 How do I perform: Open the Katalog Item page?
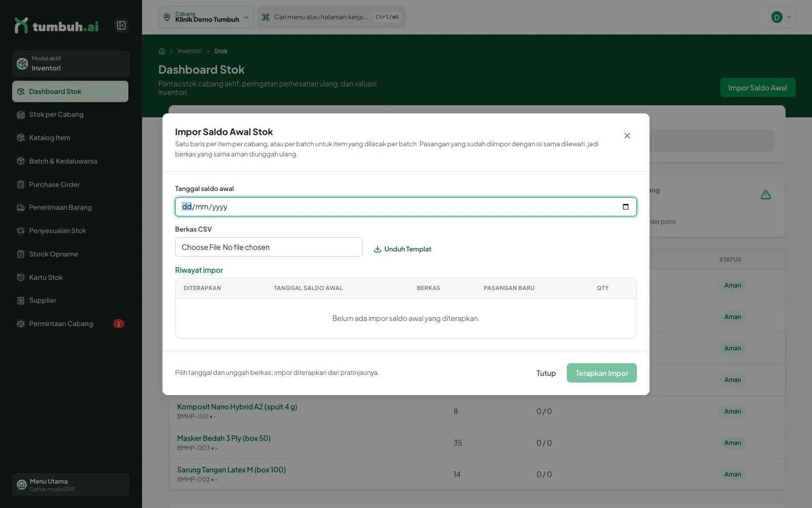[x=70, y=138]
